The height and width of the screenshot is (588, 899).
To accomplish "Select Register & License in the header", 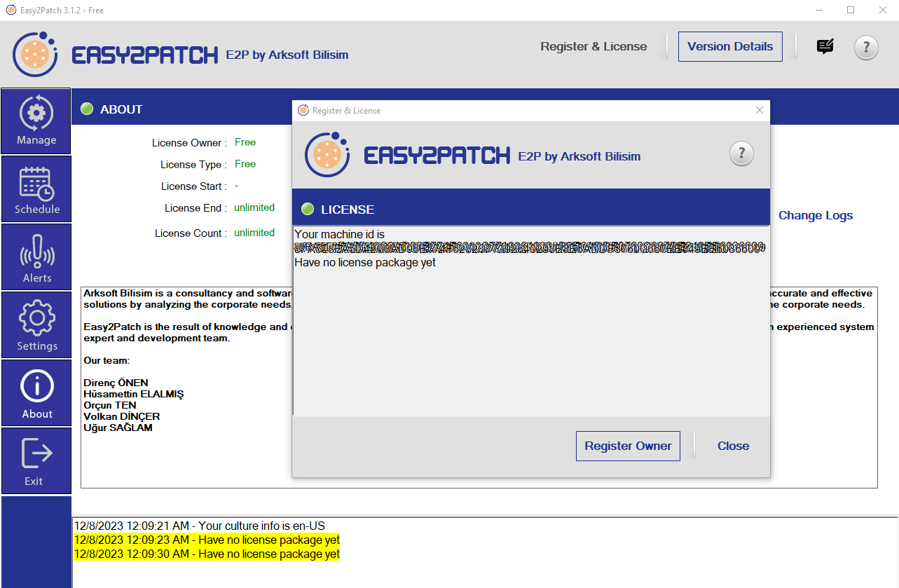I will pyautogui.click(x=593, y=46).
